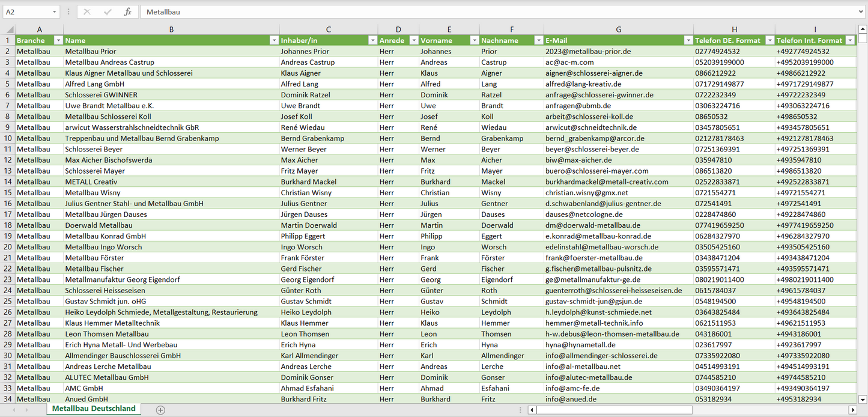Select row 15 header
The width and height of the screenshot is (868, 417).
tap(8, 193)
